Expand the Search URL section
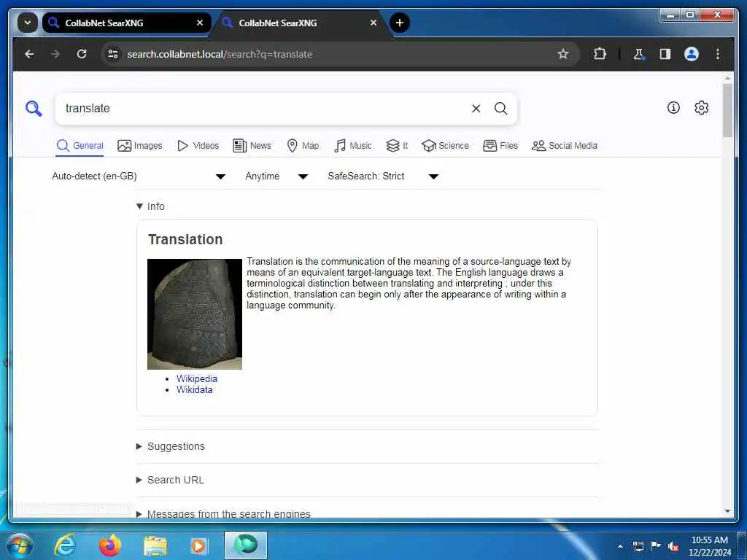The image size is (747, 560). (x=170, y=480)
